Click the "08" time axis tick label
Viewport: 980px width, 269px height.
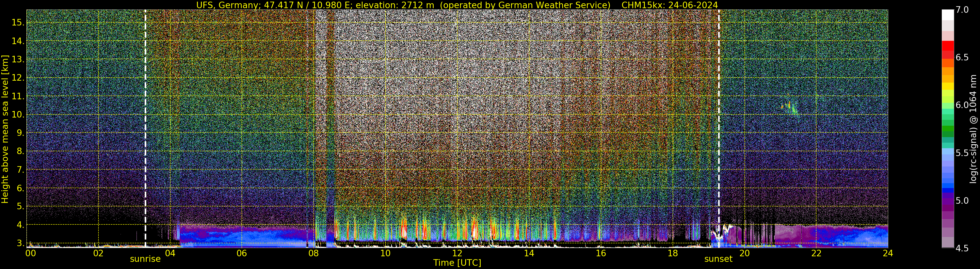click(313, 253)
